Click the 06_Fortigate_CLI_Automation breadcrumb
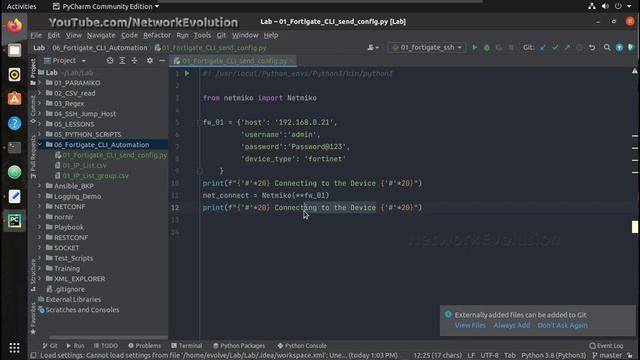 (x=100, y=48)
